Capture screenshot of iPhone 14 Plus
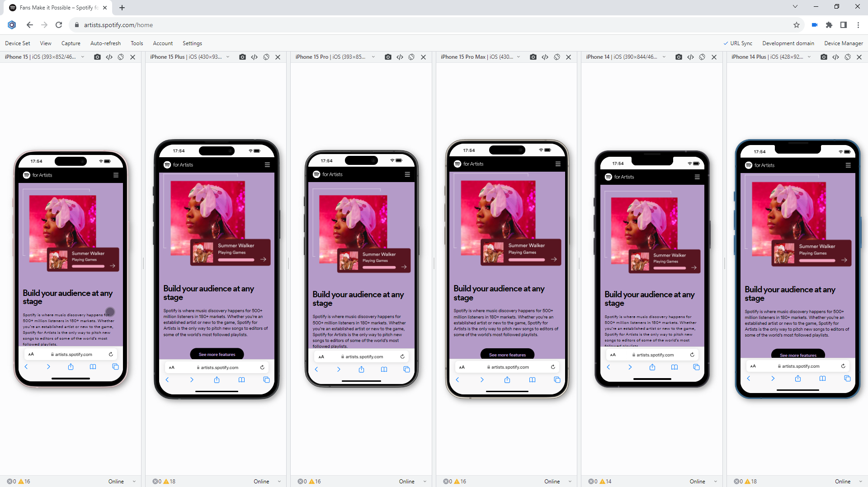 (x=824, y=57)
